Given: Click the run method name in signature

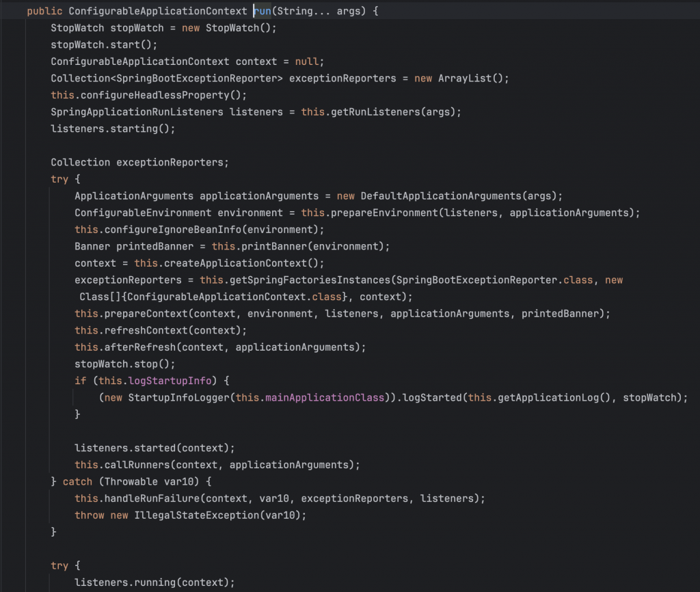Looking at the screenshot, I should pos(262,12).
